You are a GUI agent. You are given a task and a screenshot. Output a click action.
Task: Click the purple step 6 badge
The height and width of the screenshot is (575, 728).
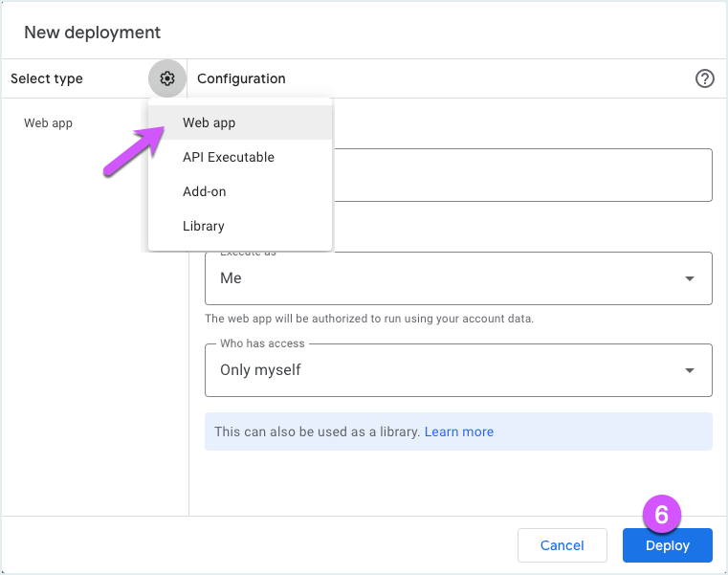[661, 515]
